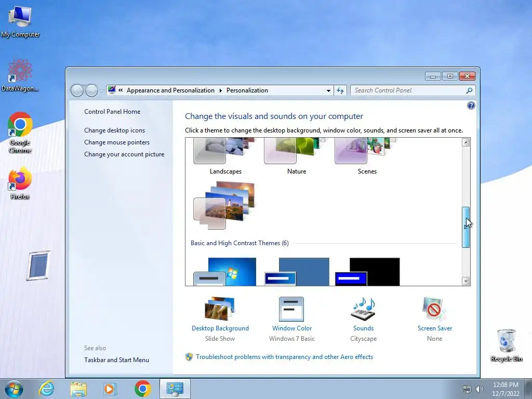Select the Landscapes theme
The image size is (532, 399).
(225, 156)
